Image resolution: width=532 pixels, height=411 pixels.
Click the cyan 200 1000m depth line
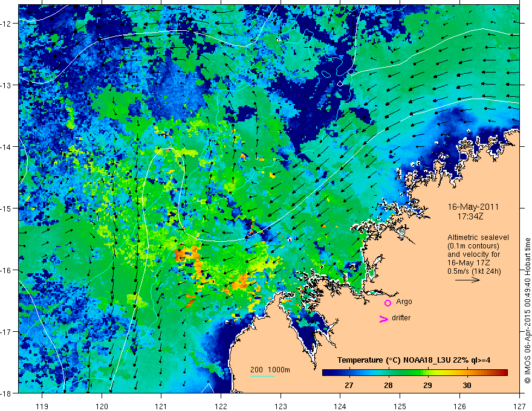click(262, 376)
